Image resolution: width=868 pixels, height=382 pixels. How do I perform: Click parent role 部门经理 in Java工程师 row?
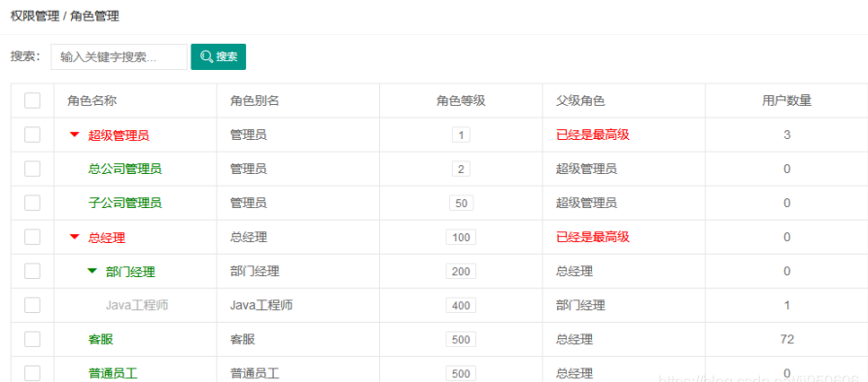[x=580, y=305]
